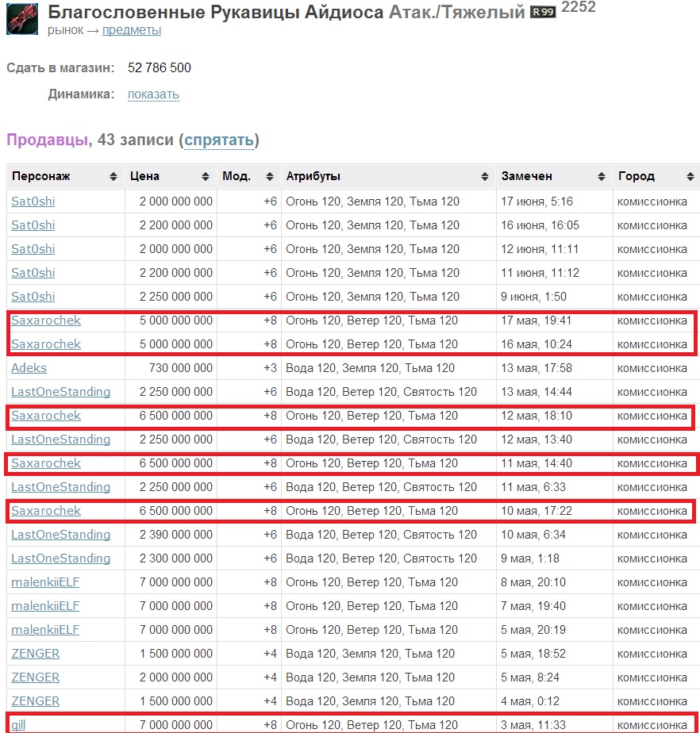The image size is (700, 733).
Task: Click the Город column header text
Action: pyautogui.click(x=636, y=176)
